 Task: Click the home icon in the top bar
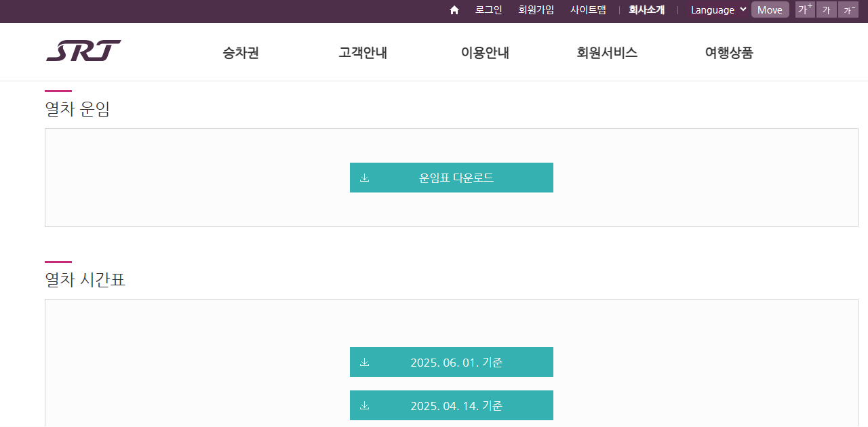(454, 9)
